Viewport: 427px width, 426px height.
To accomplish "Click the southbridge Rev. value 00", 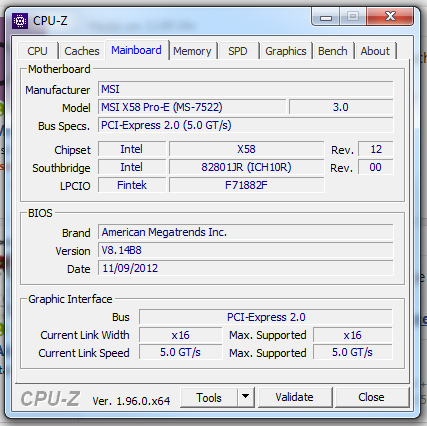I will (x=376, y=167).
